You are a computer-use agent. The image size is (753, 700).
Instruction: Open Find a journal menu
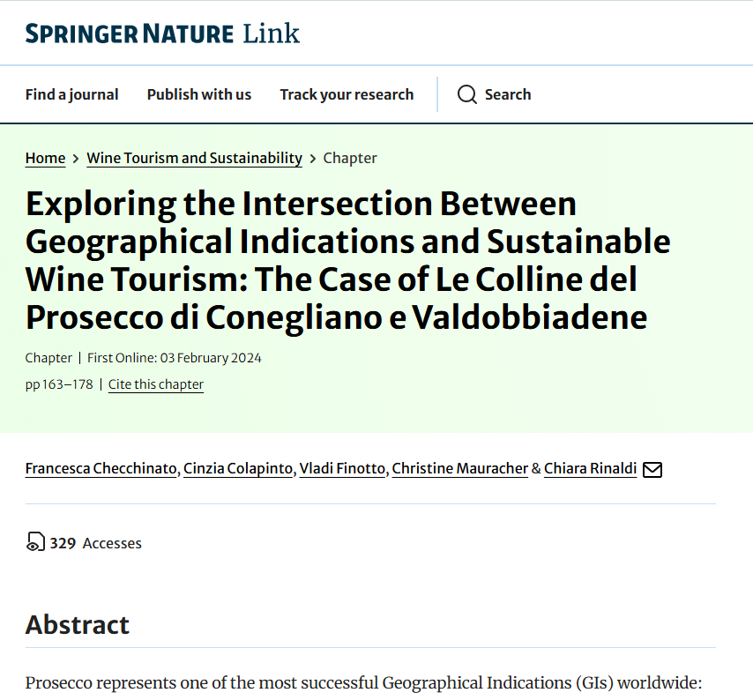tap(72, 94)
